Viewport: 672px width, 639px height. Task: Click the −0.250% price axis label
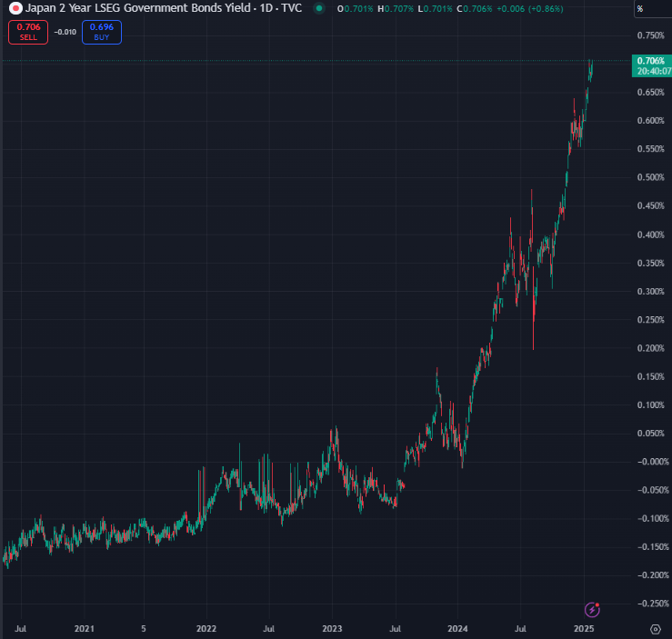pyautogui.click(x=653, y=603)
